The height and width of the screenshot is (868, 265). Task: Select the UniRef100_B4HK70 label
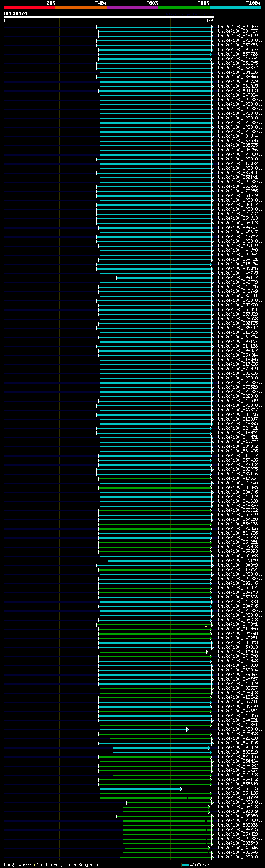click(238, 506)
